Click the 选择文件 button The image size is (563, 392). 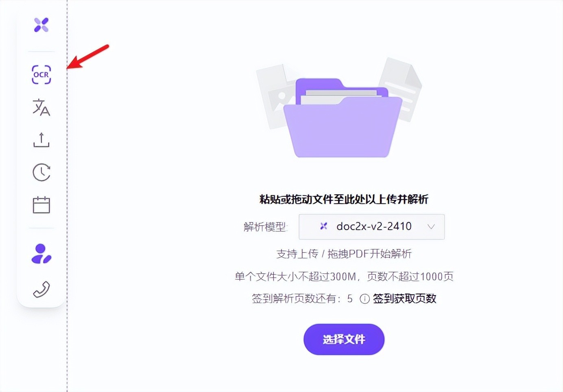[x=344, y=339]
